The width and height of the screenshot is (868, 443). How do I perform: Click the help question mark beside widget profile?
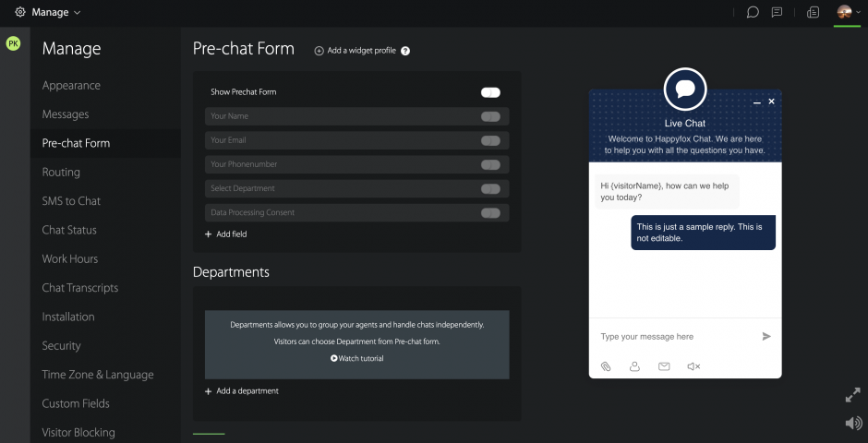click(405, 51)
